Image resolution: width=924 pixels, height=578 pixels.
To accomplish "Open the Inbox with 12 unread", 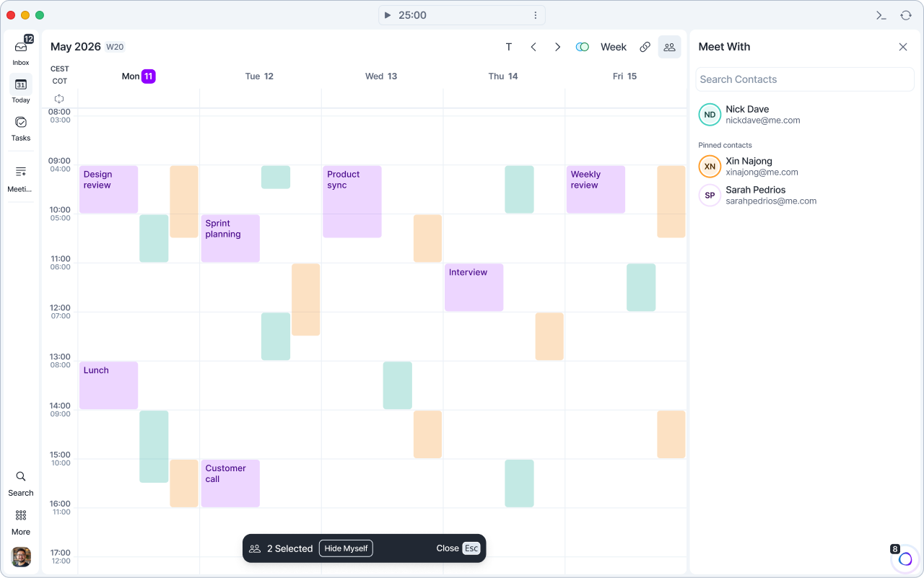I will point(21,51).
